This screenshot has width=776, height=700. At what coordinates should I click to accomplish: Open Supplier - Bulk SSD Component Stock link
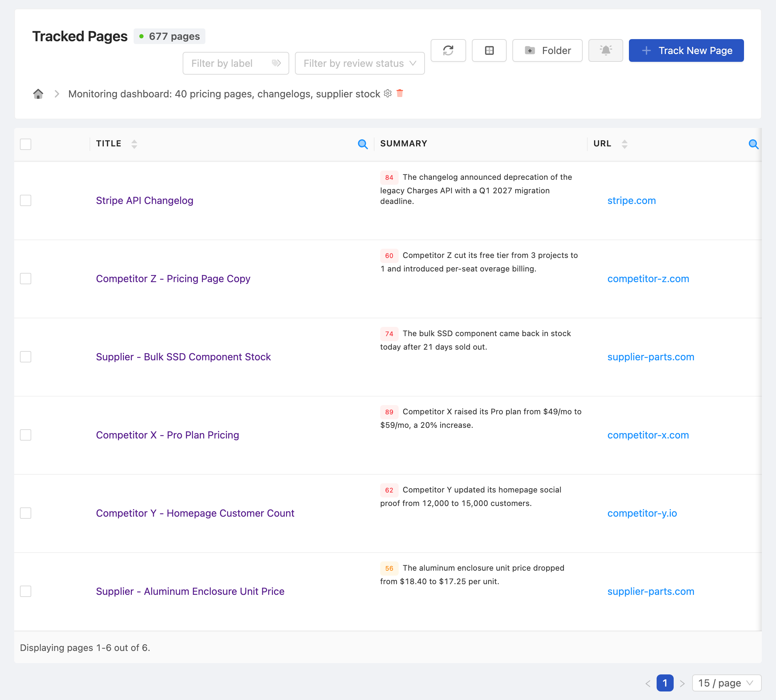183,356
